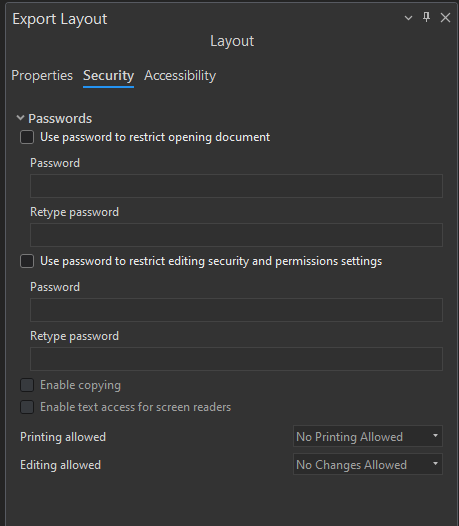Viewport: 459px width, 526px height.
Task: Click the No Printing Allowed dropdown arrow
Action: click(x=435, y=436)
